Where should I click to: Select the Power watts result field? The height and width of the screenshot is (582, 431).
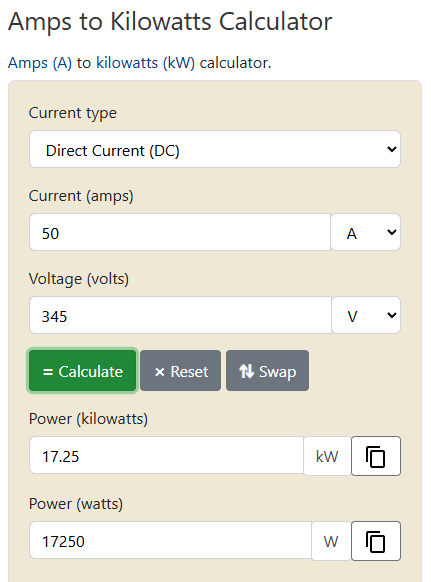[170, 540]
